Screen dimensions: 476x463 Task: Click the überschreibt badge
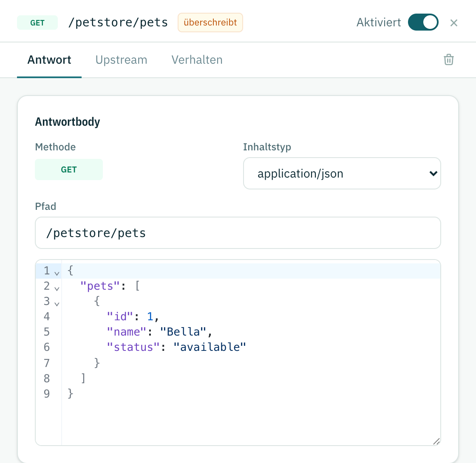(210, 23)
